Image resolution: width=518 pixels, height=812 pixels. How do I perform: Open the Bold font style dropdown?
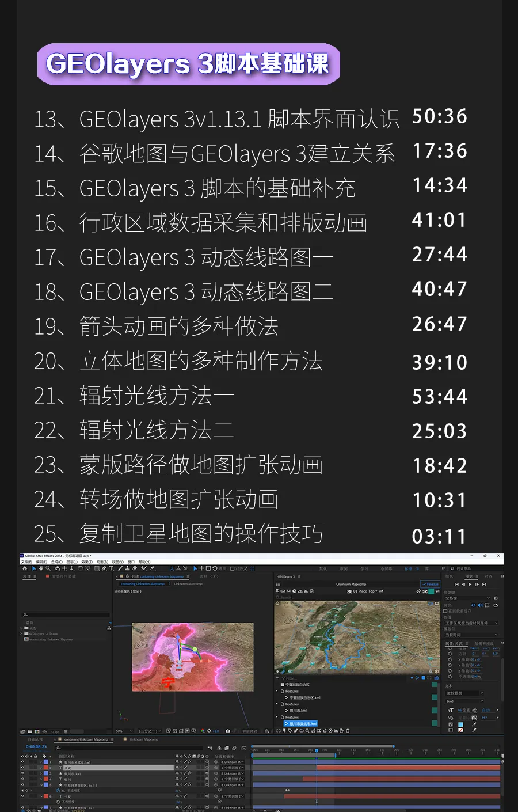click(464, 701)
